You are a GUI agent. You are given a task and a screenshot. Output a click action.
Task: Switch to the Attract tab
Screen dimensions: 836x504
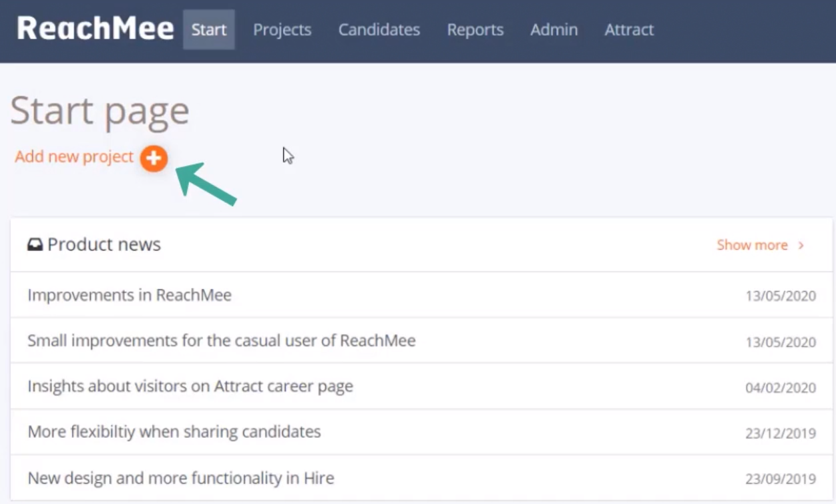(x=629, y=29)
